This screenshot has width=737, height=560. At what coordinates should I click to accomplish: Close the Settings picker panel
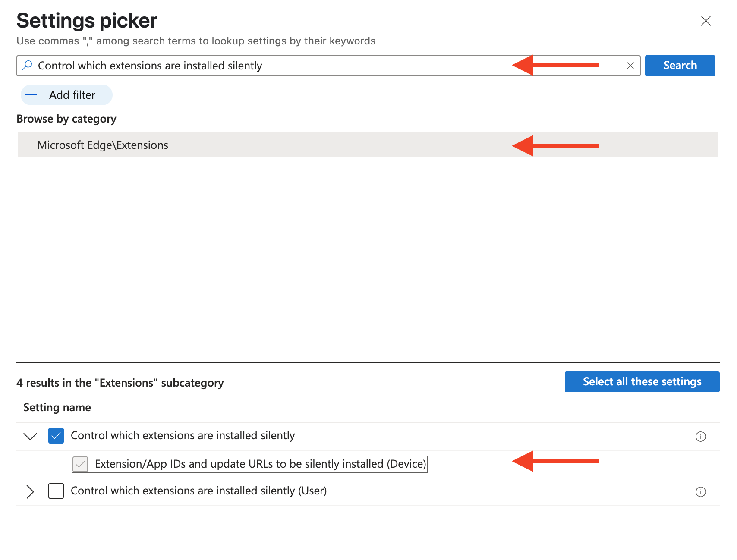click(706, 21)
